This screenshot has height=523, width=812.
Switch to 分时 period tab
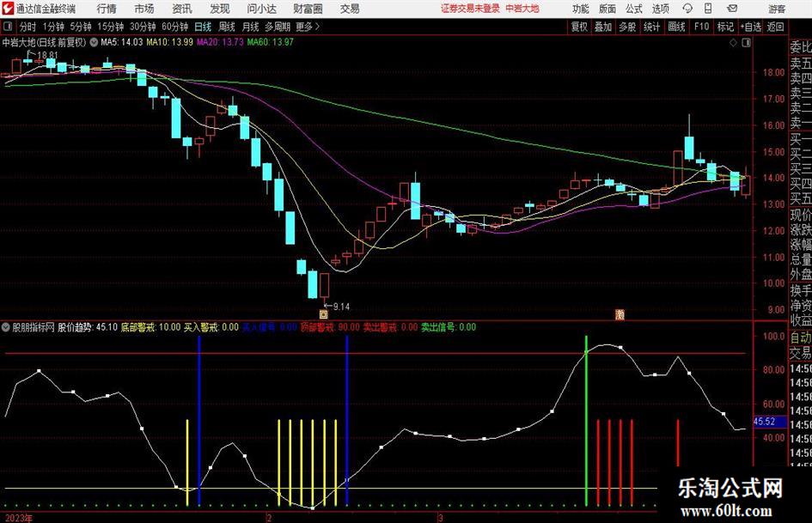(28, 27)
